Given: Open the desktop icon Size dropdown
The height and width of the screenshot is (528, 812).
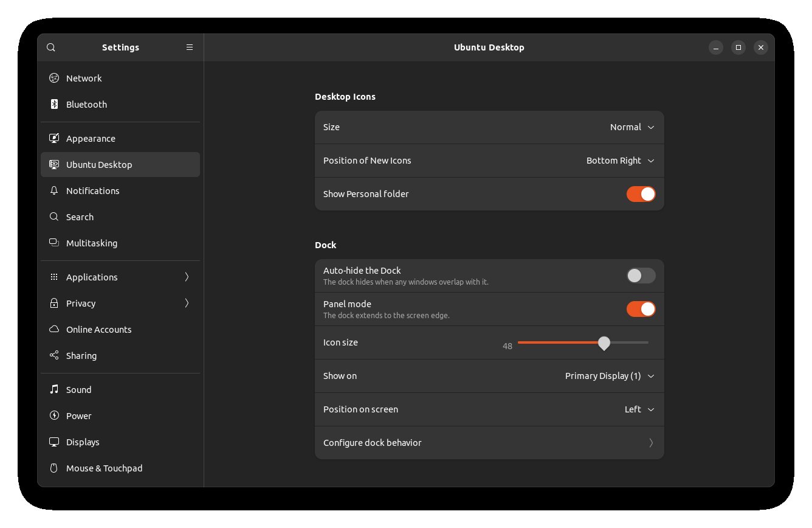Looking at the screenshot, I should [x=632, y=127].
